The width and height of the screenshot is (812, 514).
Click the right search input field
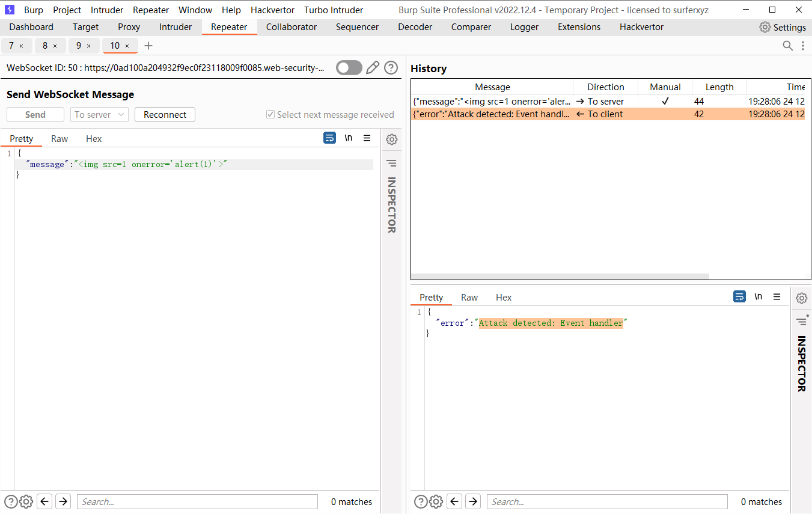607,501
